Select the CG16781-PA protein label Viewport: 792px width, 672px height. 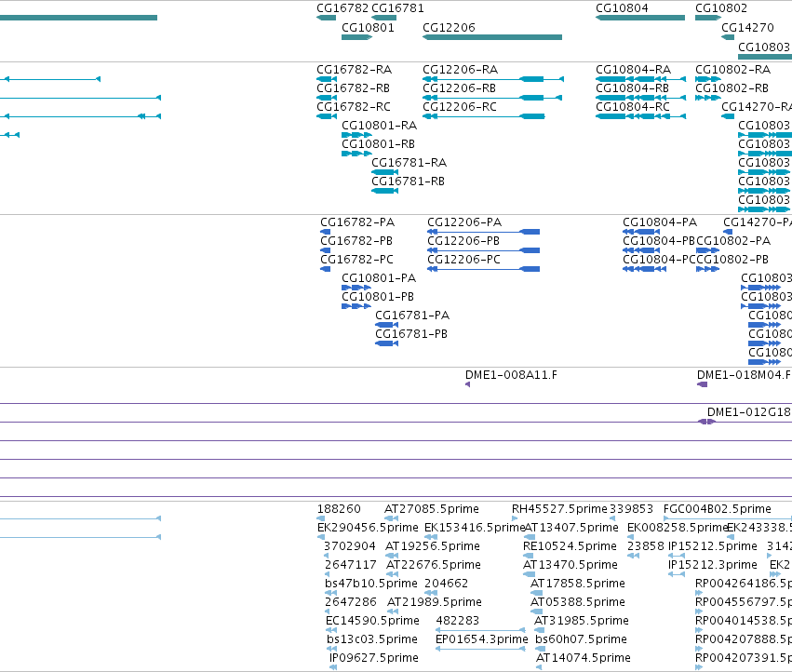click(x=412, y=316)
